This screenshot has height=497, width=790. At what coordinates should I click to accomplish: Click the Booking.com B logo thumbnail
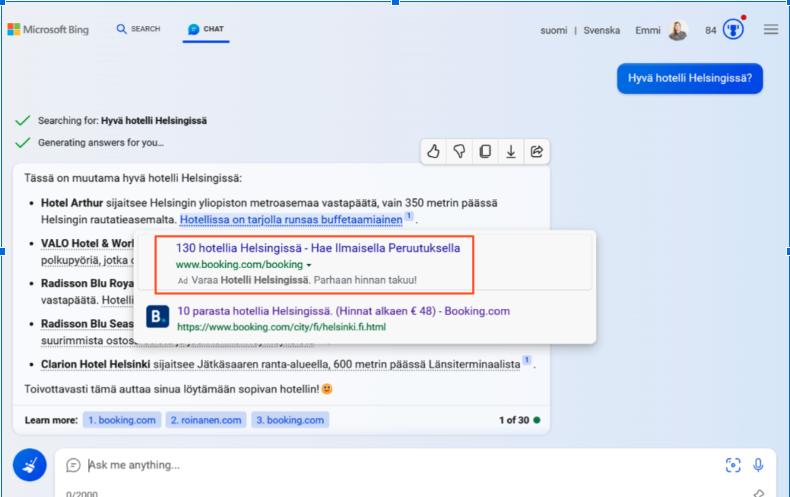point(158,317)
